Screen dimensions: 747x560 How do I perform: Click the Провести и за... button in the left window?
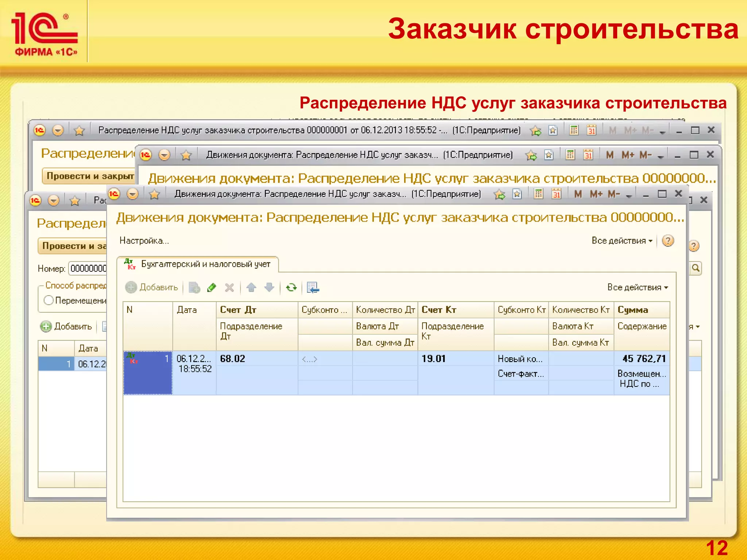tap(73, 246)
